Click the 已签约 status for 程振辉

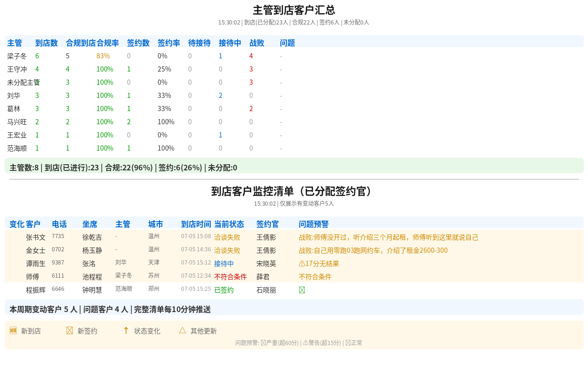(x=224, y=290)
